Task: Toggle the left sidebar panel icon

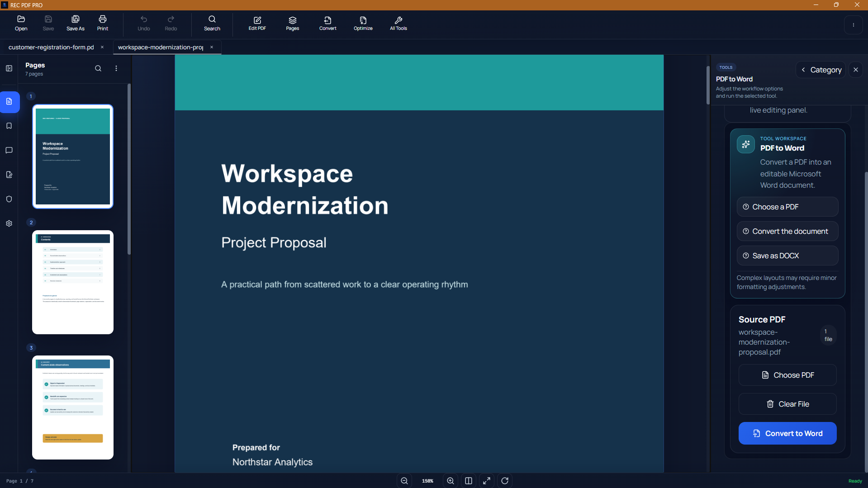Action: 9,68
